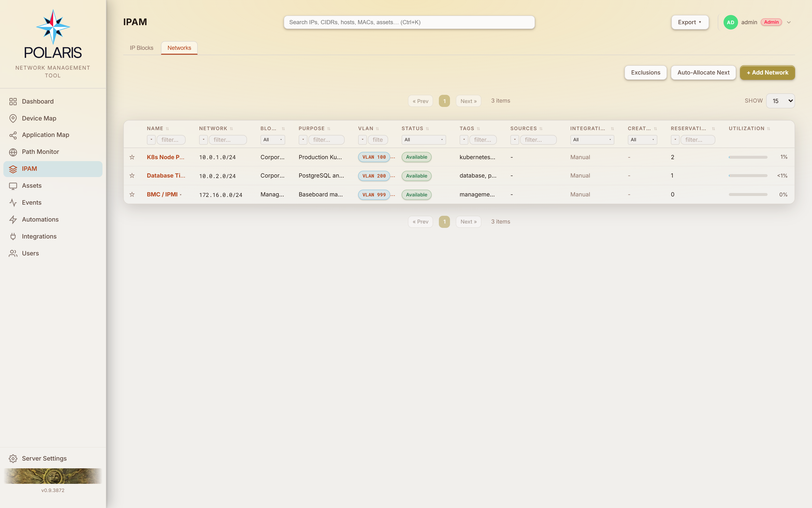Open Events activity icon

[13, 203]
